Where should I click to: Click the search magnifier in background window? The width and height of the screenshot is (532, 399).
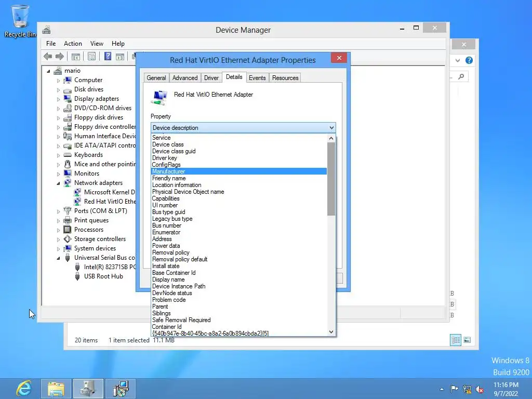point(461,77)
